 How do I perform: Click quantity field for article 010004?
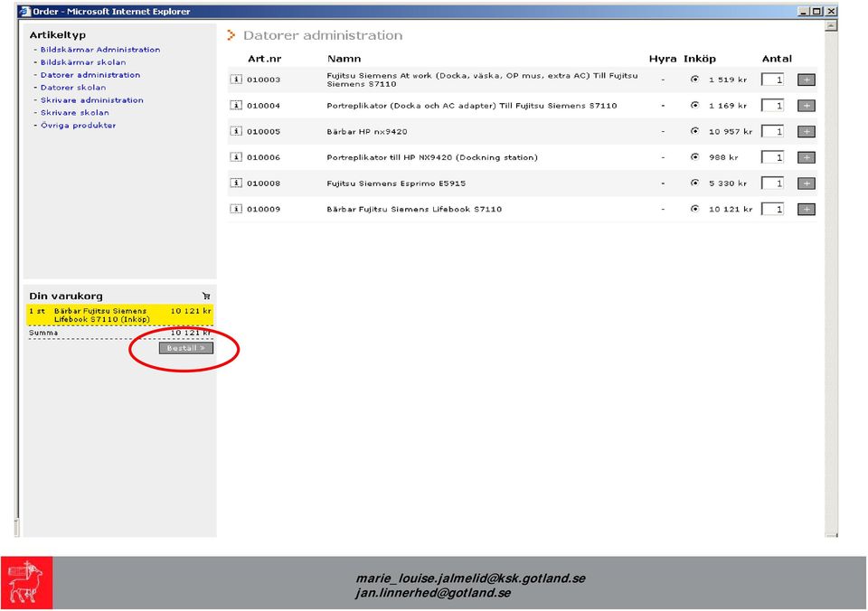tap(773, 106)
